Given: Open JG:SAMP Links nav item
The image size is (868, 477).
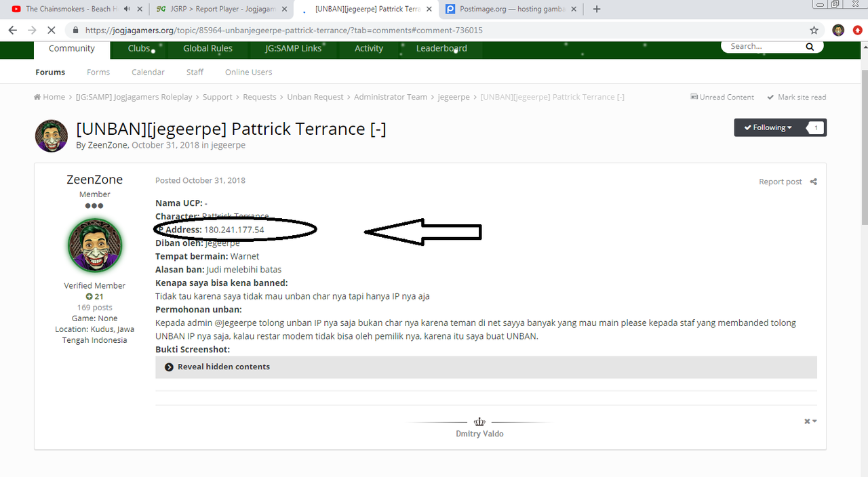Looking at the screenshot, I should pyautogui.click(x=293, y=48).
